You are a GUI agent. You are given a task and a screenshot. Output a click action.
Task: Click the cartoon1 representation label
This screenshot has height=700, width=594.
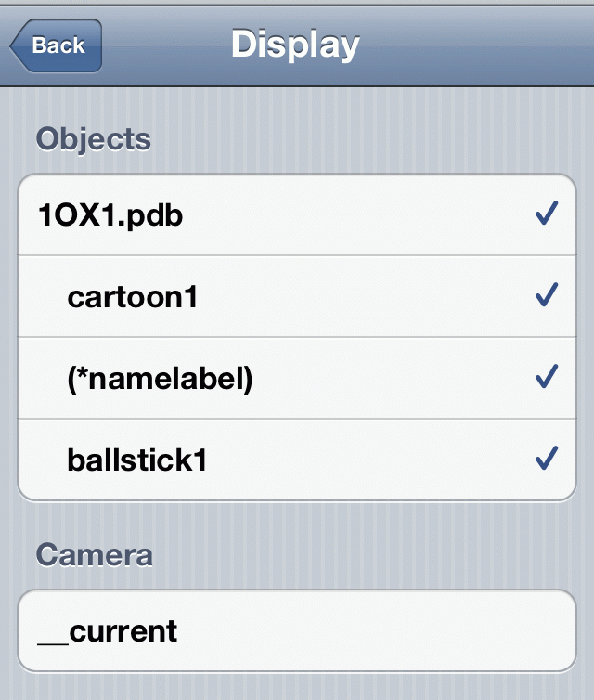(x=133, y=297)
